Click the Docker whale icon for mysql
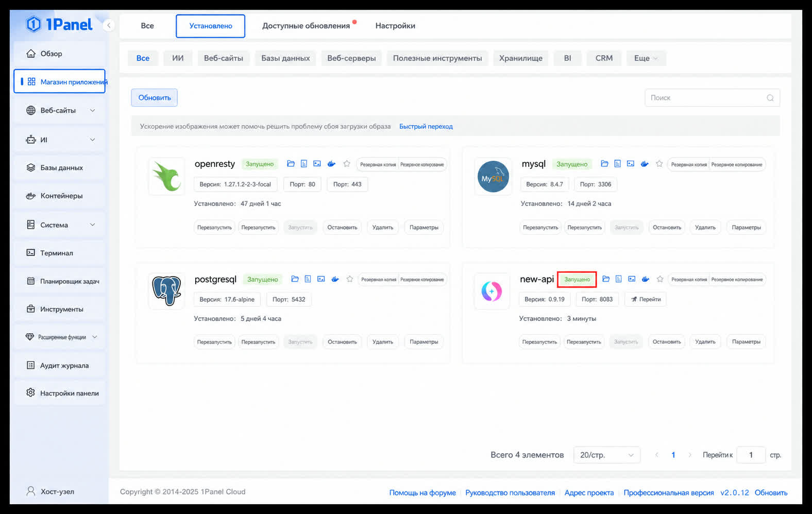This screenshot has width=812, height=514. tap(645, 164)
